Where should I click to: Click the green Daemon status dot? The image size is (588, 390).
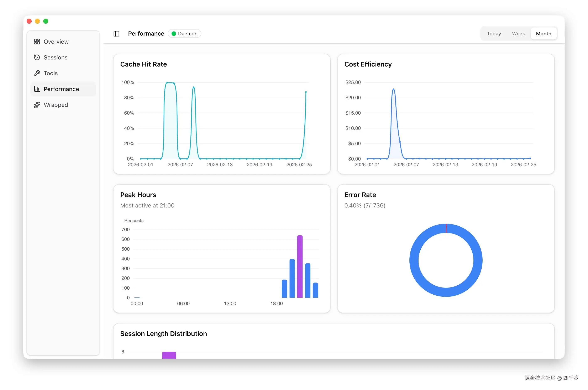(174, 34)
